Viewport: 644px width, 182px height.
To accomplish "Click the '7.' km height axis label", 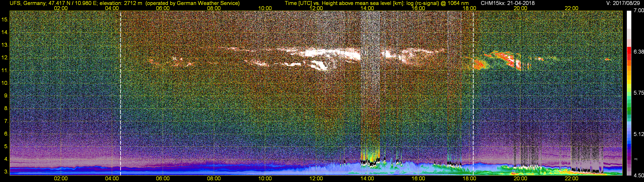I will (x=6, y=121).
